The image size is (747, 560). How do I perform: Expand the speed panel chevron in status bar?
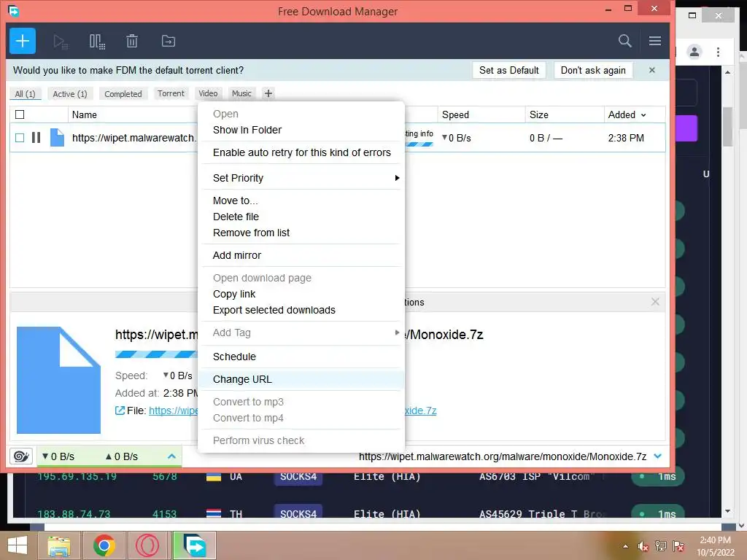point(171,456)
